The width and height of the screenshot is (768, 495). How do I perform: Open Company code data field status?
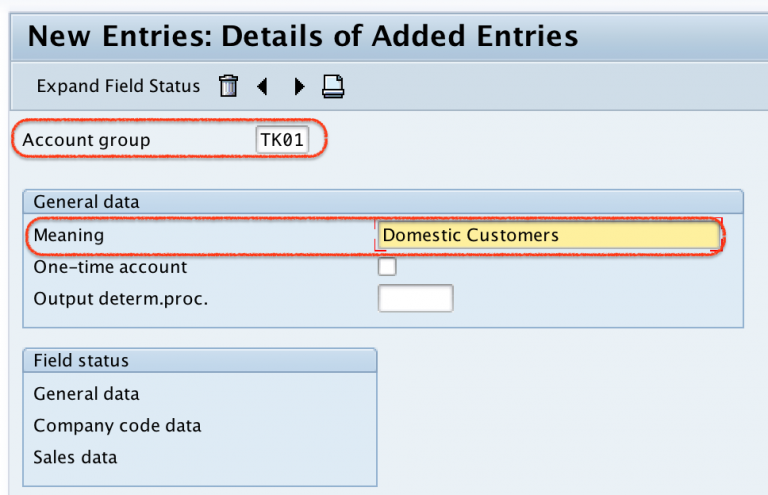(x=117, y=426)
